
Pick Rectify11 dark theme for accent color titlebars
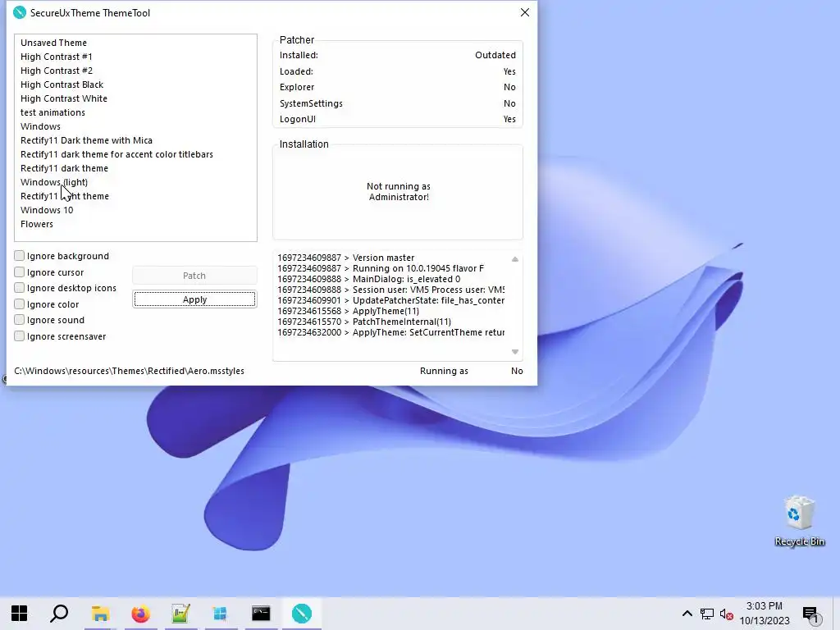[116, 154]
